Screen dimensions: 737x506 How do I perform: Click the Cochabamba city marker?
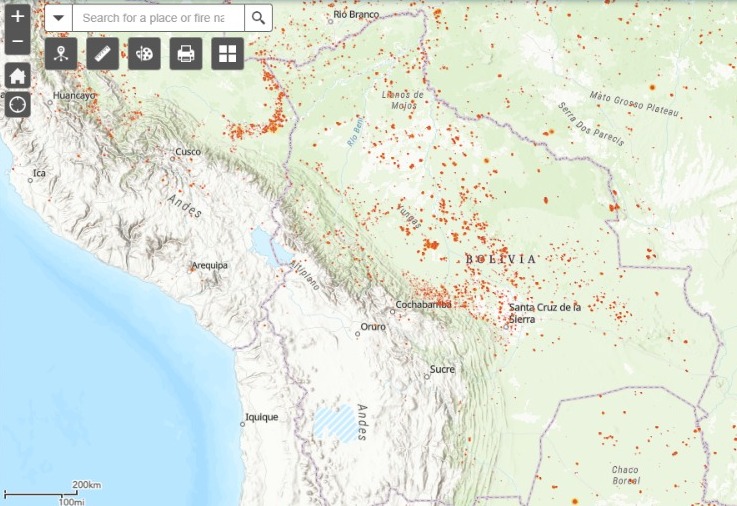pyautogui.click(x=392, y=311)
